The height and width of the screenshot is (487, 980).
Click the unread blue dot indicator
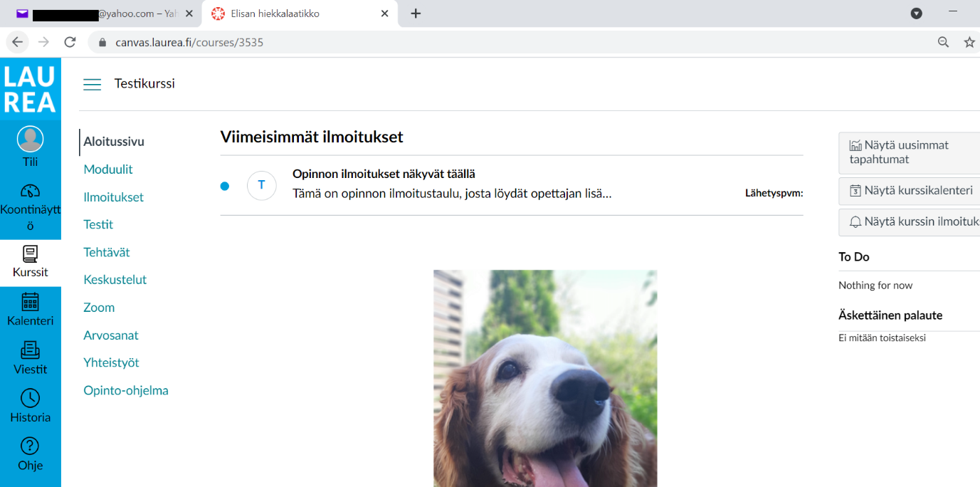click(x=225, y=186)
